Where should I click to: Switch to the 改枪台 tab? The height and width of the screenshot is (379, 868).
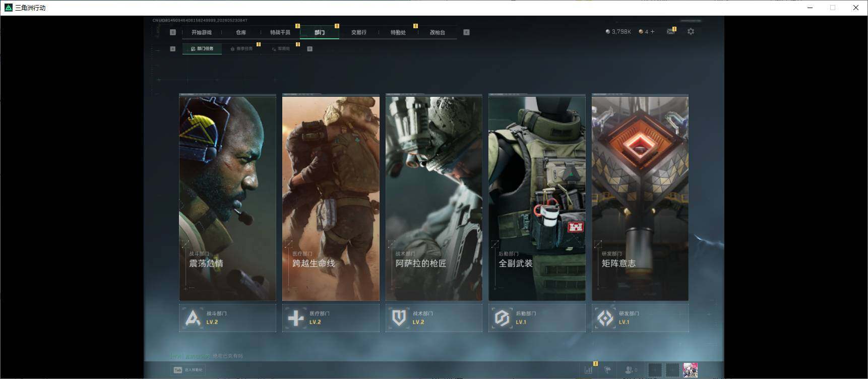438,32
